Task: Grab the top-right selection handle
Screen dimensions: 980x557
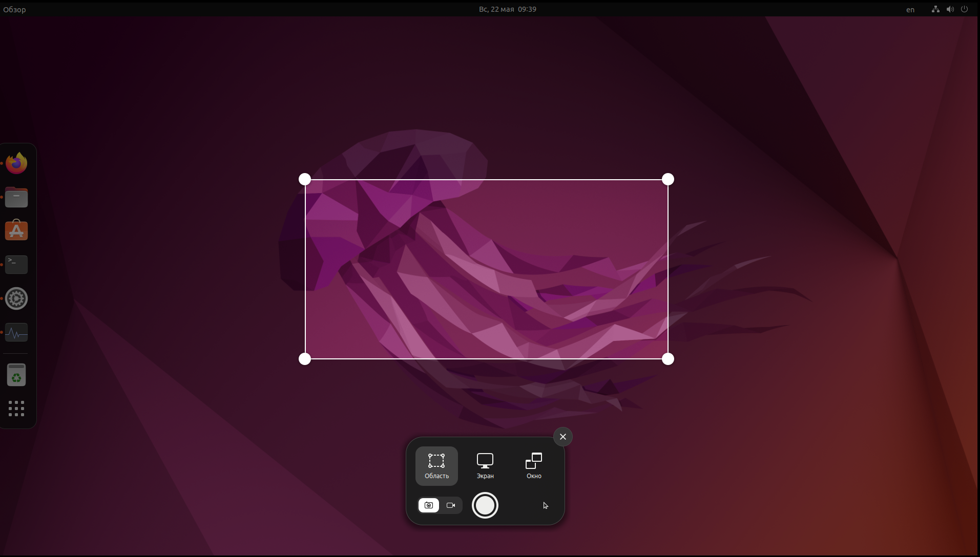Action: point(668,179)
